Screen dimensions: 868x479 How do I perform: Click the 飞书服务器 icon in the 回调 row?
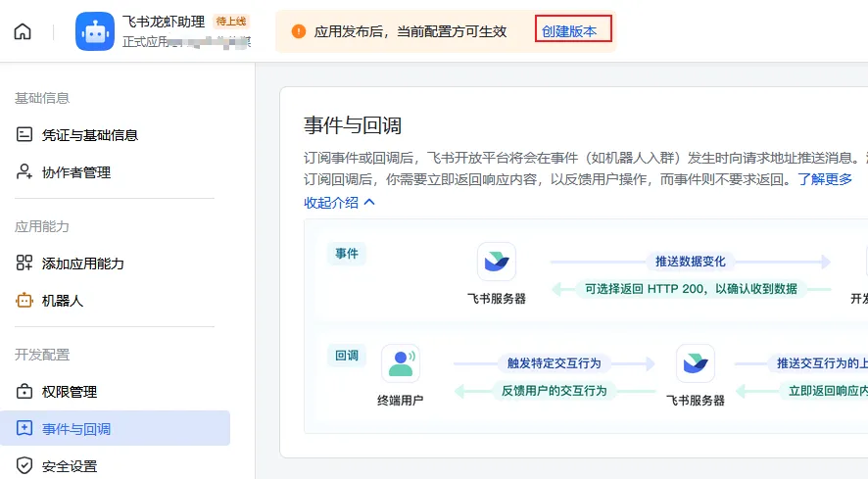click(x=696, y=363)
